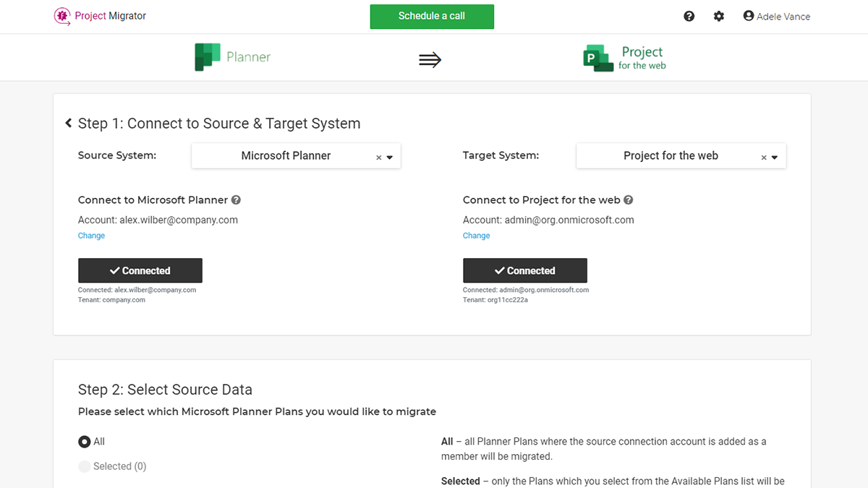Viewport: 868px width, 488px height.
Task: Click the Connected button for Project for the web
Action: click(524, 270)
